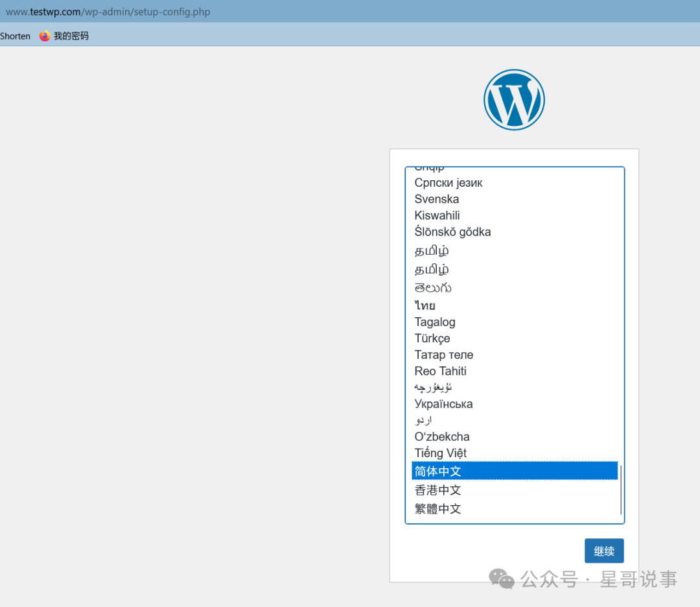Image resolution: width=700 pixels, height=607 pixels.
Task: Open the Firefox-icon 我的密码 bookmark
Action: [x=64, y=36]
